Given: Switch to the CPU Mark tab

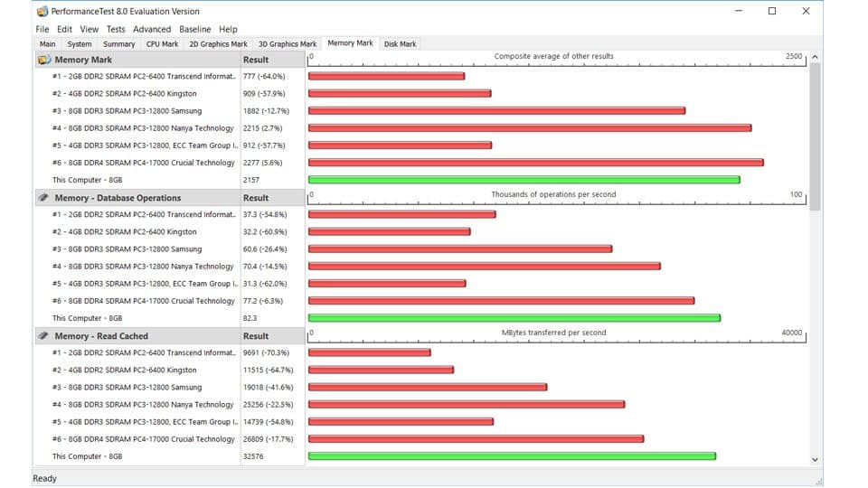Looking at the screenshot, I should click(163, 44).
